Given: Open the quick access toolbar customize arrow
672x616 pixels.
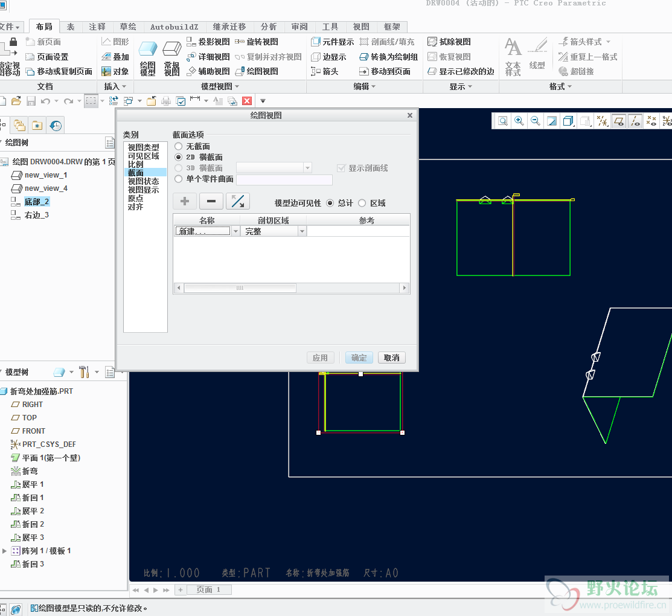Looking at the screenshot, I should pos(263,101).
